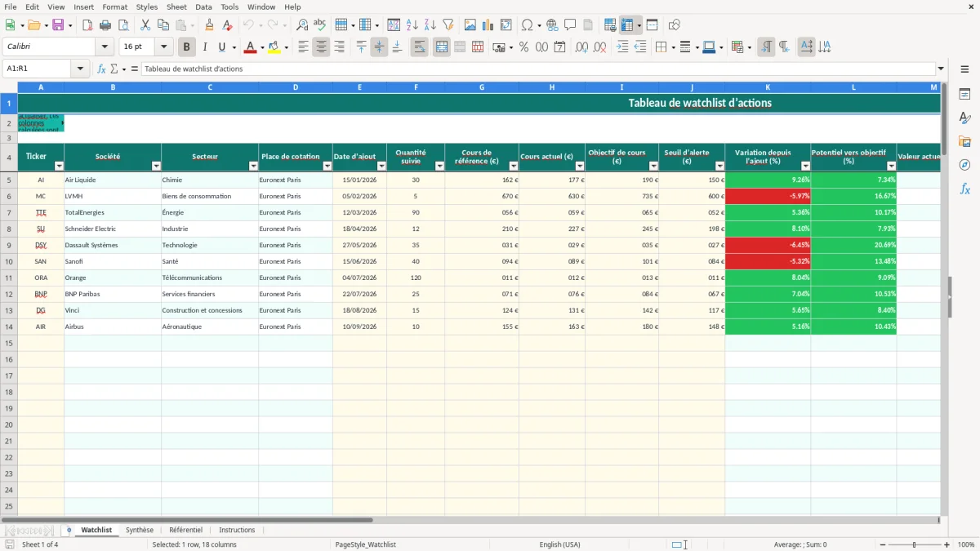Screen dimensions: 980x551
Task: Open Find & Replace icon
Action: [x=302, y=25]
